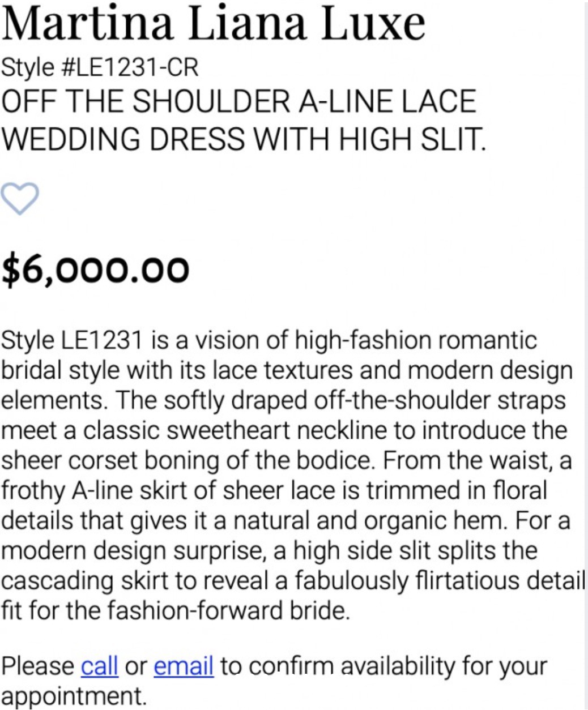Click the Style #LE1231-CR label
Viewport: 588px width, 710px height.
(100, 68)
